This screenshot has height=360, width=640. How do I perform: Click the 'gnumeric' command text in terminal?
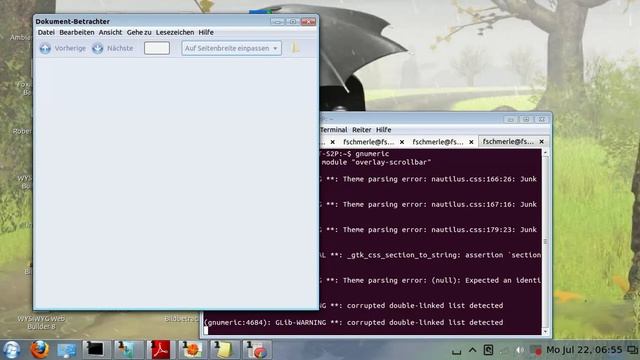372,154
